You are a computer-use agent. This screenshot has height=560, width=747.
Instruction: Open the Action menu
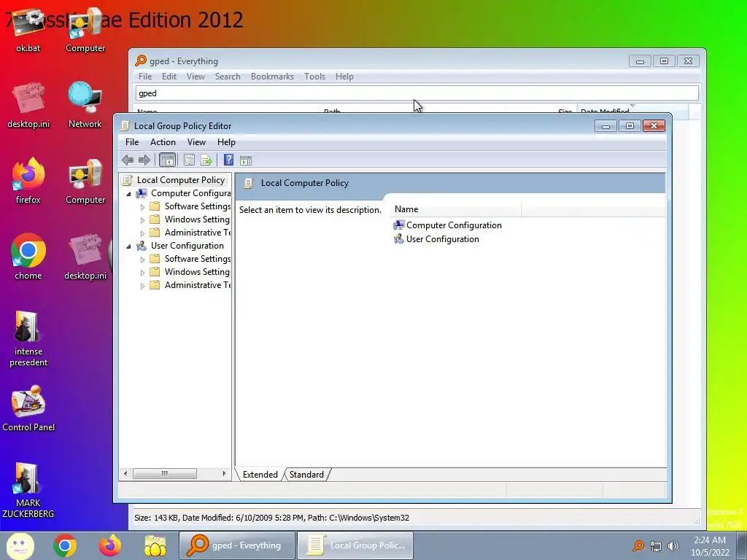(x=163, y=142)
